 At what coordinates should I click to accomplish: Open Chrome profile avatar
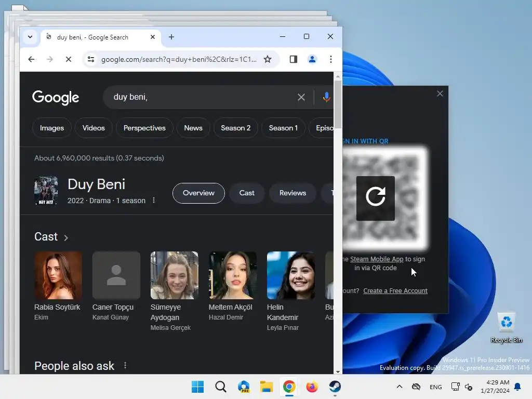tap(312, 59)
